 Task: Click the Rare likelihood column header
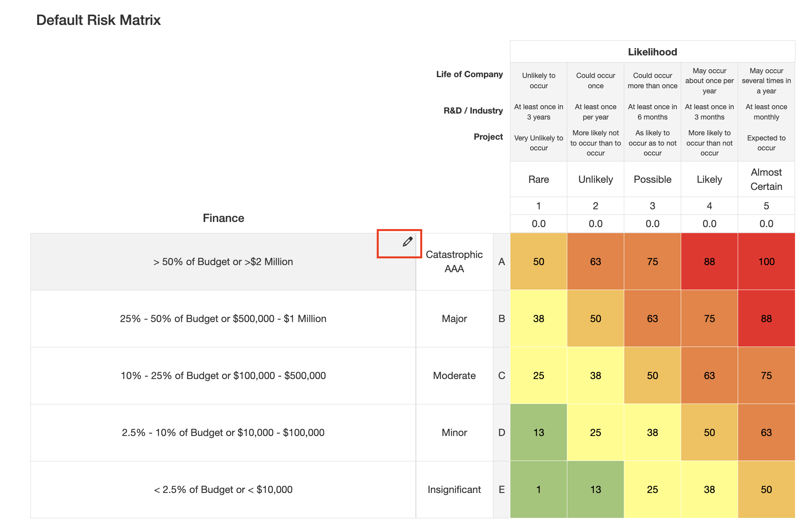click(538, 179)
